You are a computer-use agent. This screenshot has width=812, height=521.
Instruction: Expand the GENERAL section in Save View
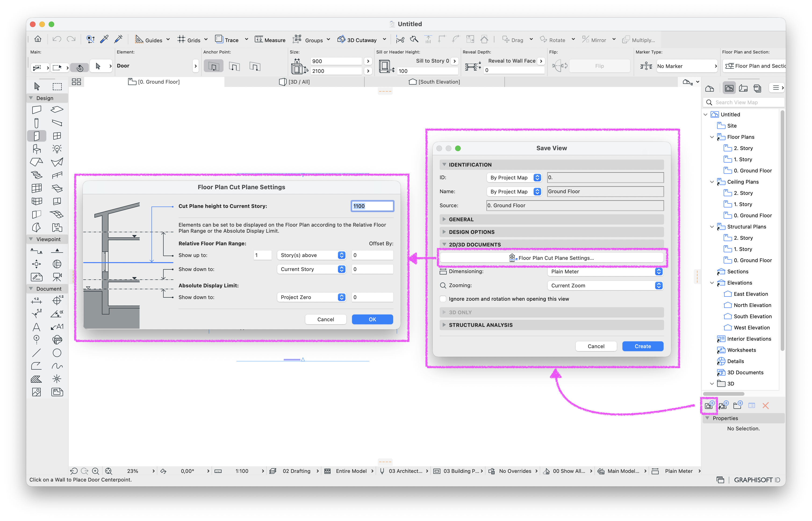pyautogui.click(x=551, y=219)
